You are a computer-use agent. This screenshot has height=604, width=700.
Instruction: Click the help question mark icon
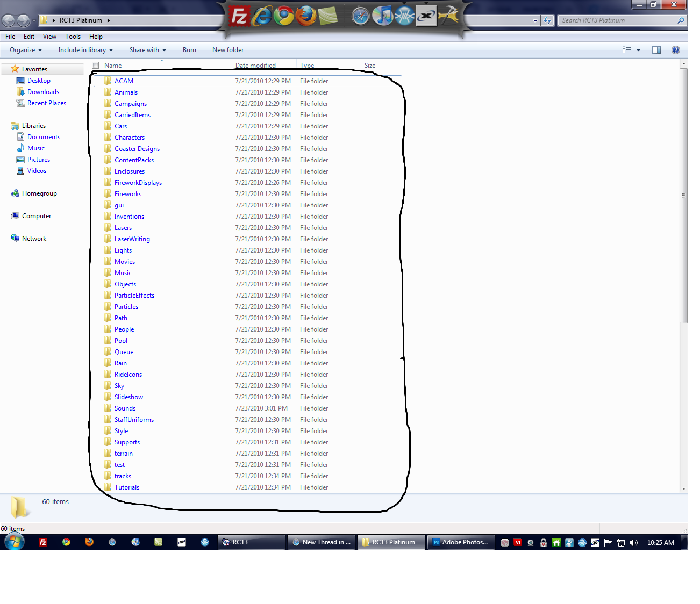coord(675,50)
